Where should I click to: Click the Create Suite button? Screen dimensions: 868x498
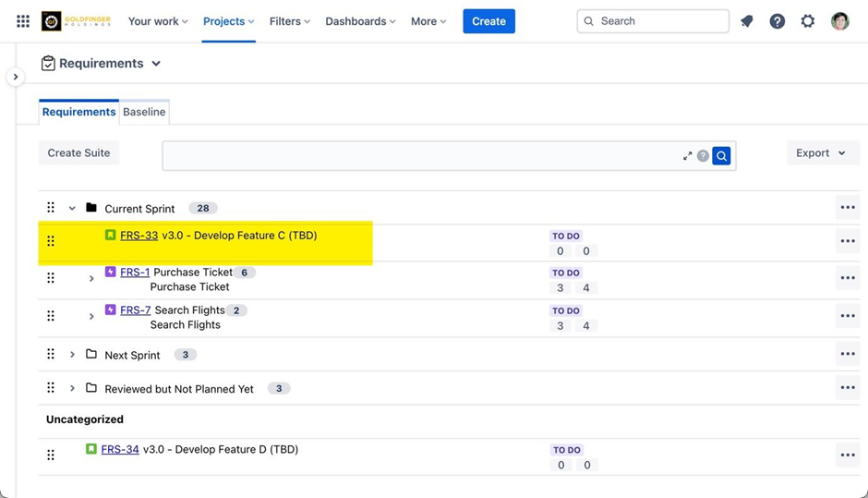78,153
